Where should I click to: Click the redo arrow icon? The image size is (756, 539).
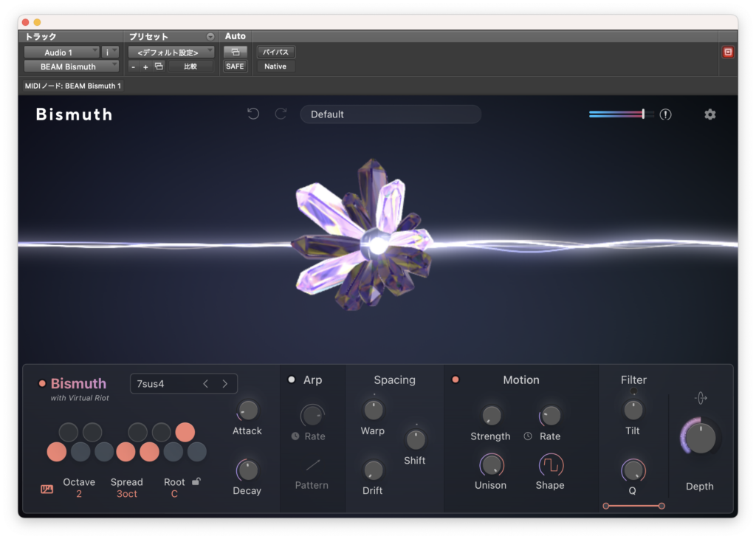coord(281,114)
